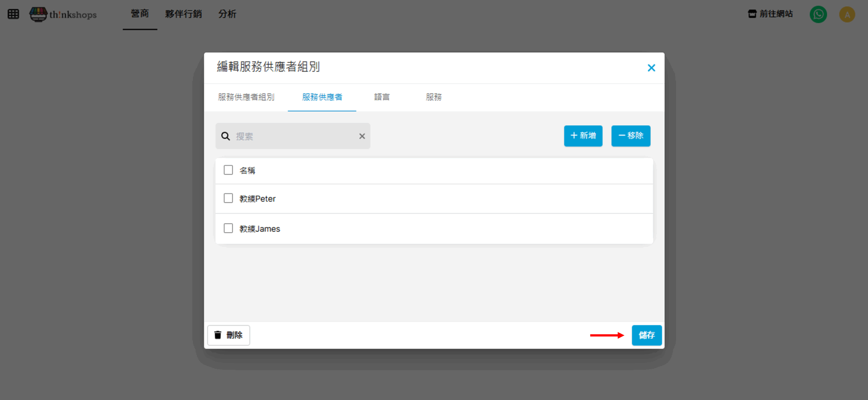Image resolution: width=868 pixels, height=400 pixels.
Task: Open the apps grid menu icon
Action: click(13, 14)
